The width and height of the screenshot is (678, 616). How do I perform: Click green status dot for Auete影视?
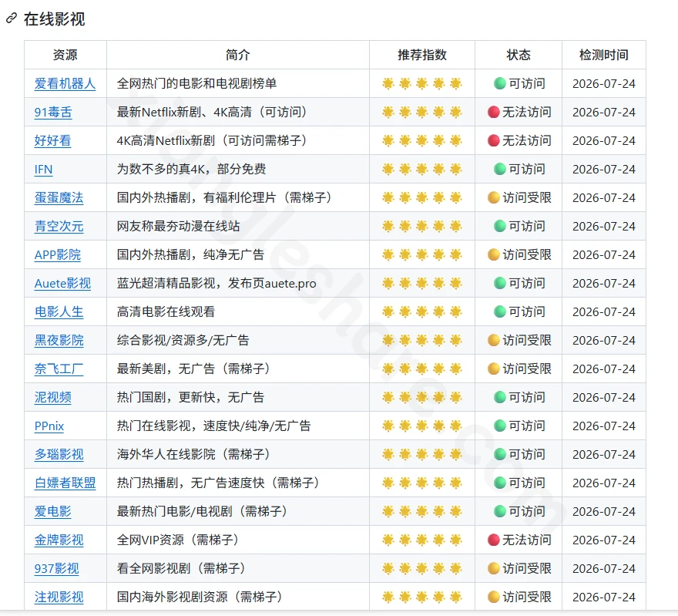pos(500,284)
